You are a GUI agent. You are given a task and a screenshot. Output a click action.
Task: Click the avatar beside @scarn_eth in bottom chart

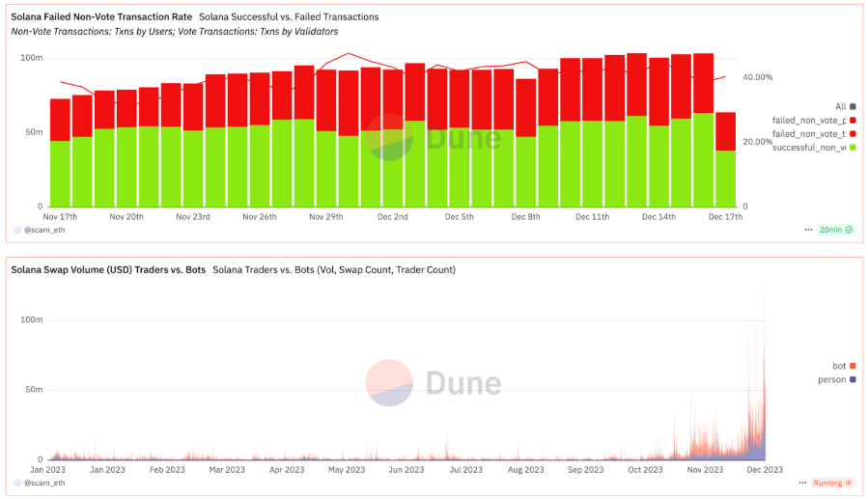coord(17,483)
